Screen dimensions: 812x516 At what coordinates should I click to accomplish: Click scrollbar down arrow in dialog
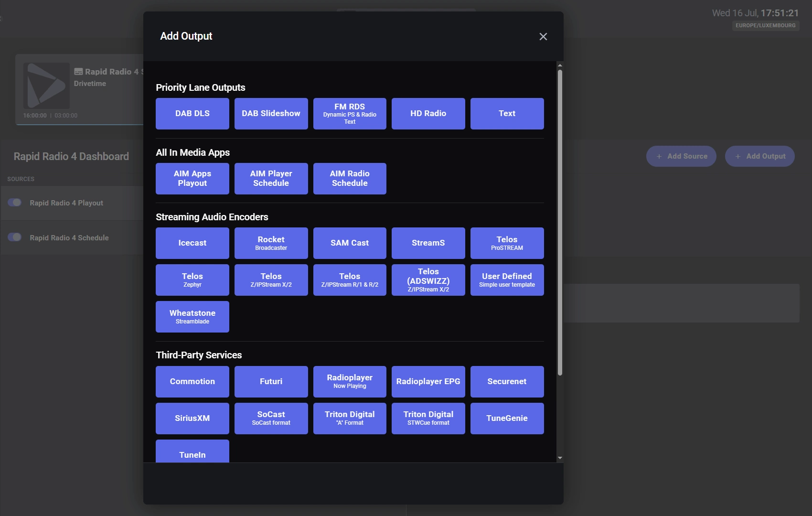coord(560,458)
